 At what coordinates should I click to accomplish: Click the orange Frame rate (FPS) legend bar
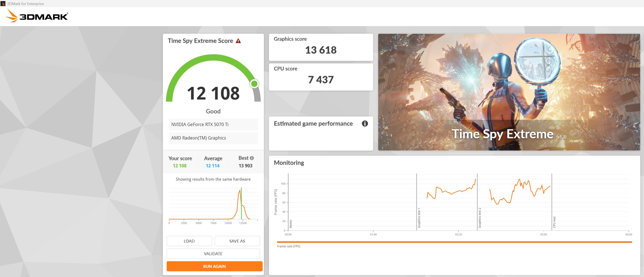[454, 242]
